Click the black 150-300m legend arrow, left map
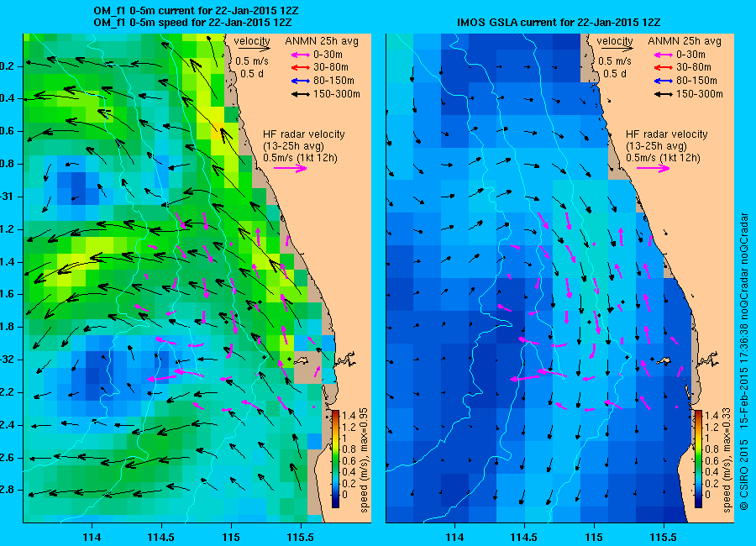Screen dimensions: 756x546 coord(301,95)
